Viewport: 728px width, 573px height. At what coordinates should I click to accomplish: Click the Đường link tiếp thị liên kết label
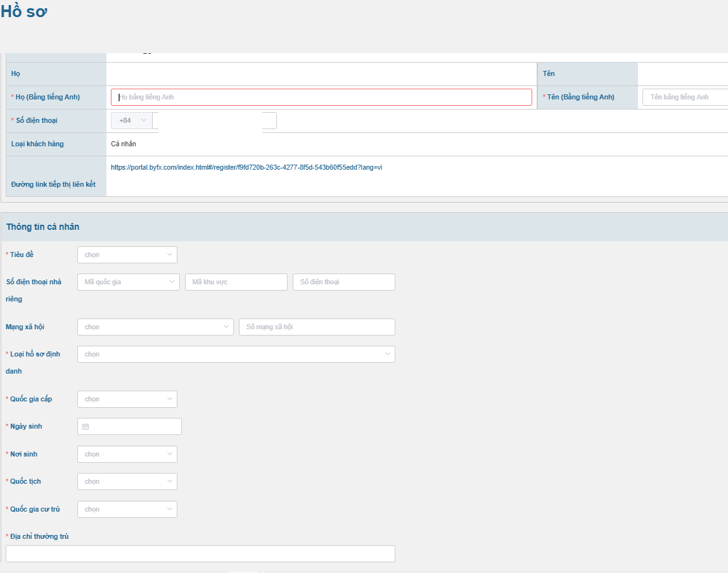pos(53,185)
